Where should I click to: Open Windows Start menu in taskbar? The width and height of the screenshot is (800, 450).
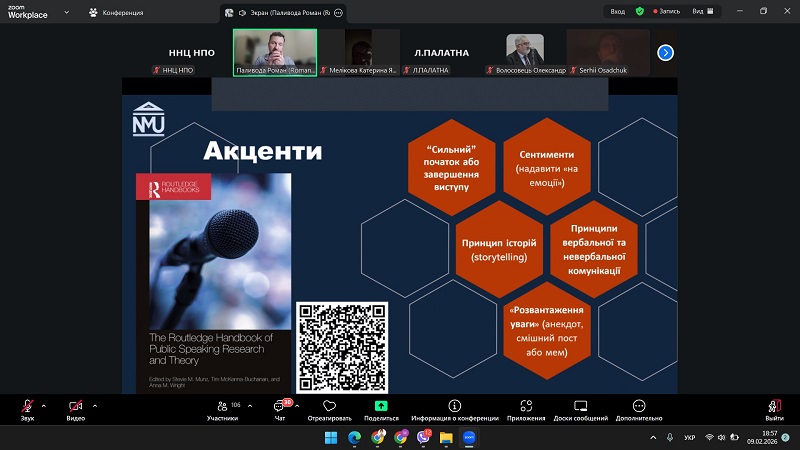(330, 437)
